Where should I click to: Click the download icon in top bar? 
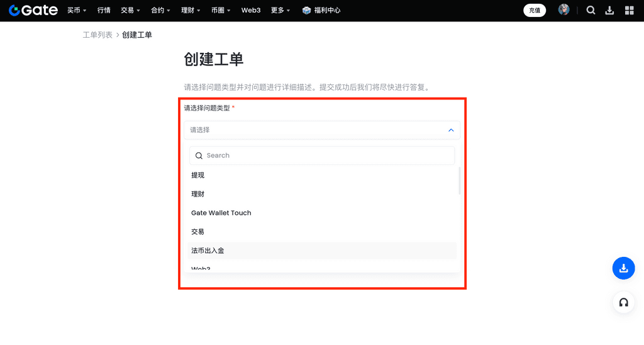(609, 10)
